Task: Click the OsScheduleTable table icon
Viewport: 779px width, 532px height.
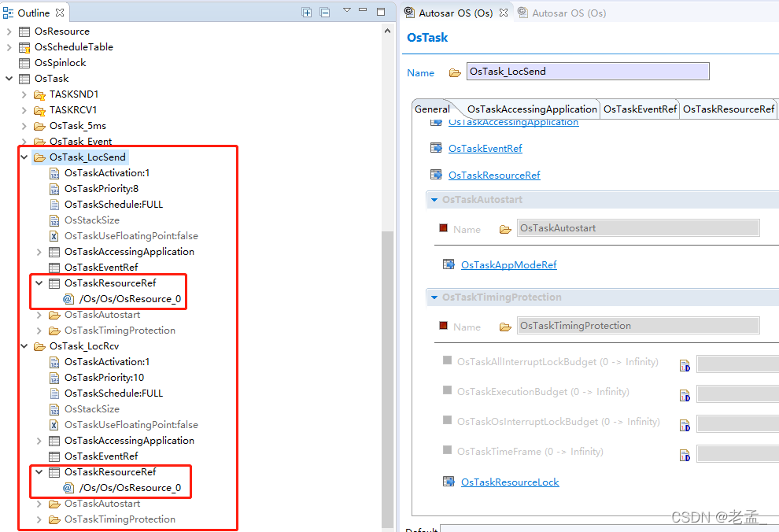Action: pos(24,48)
